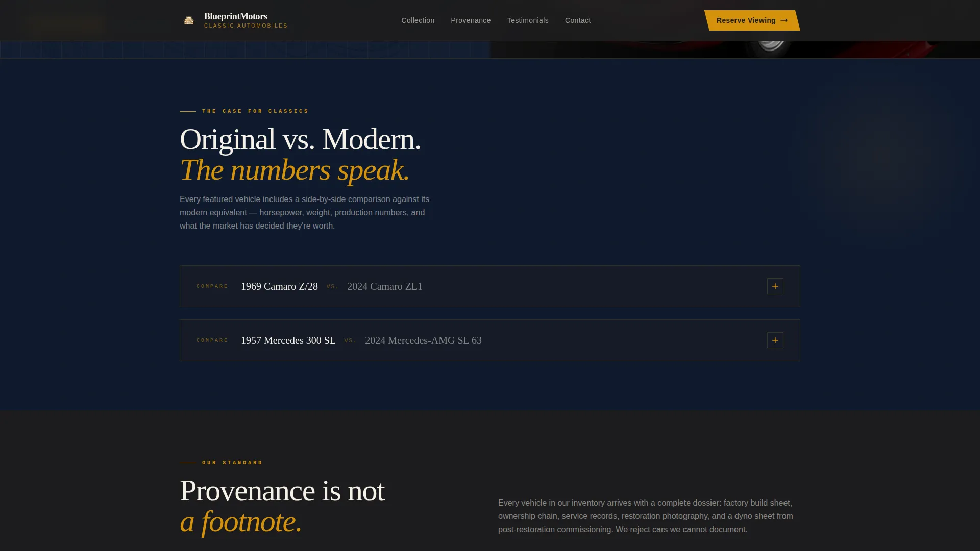Click the 2024 Mercedes-AMG SL 63 label
Image resolution: width=980 pixels, height=551 pixels.
click(423, 340)
